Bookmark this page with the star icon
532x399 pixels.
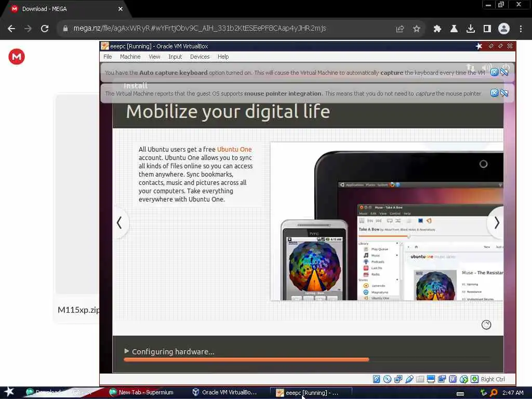417,29
